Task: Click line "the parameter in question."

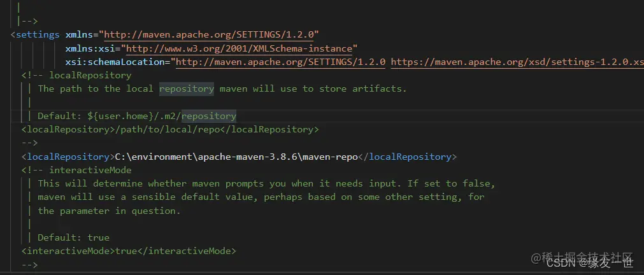Action: coord(110,211)
